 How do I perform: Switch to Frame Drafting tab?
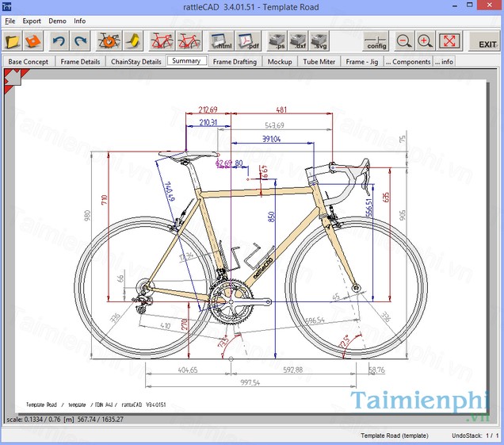[235, 61]
